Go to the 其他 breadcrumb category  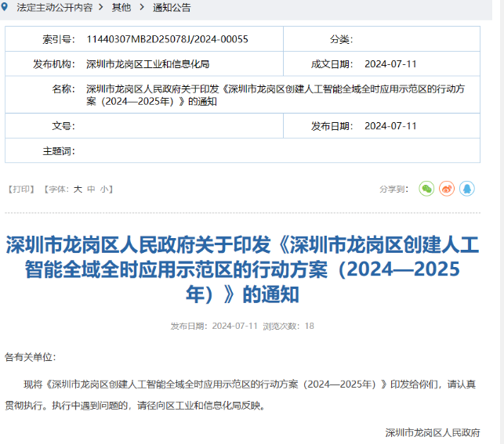[121, 8]
